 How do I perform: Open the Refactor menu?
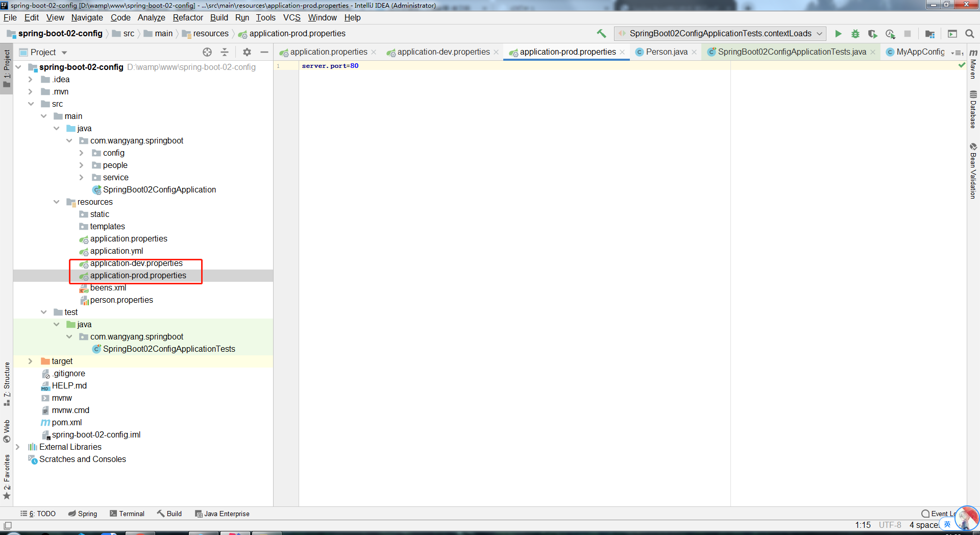tap(188, 17)
